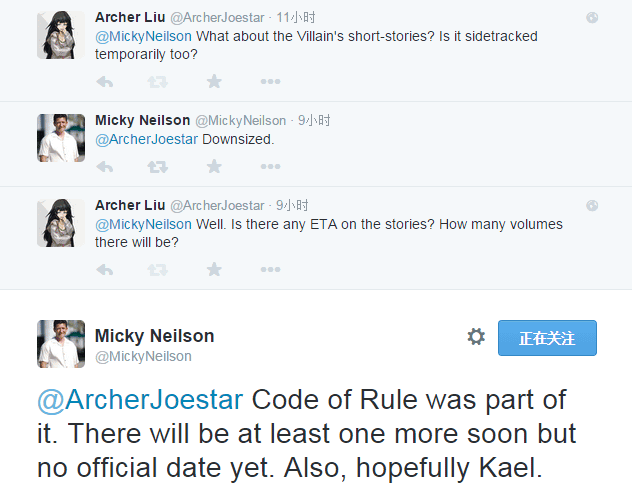Open Micky Neilson's avatar in "Downsized." tweet
632x494 pixels.
click(61, 138)
